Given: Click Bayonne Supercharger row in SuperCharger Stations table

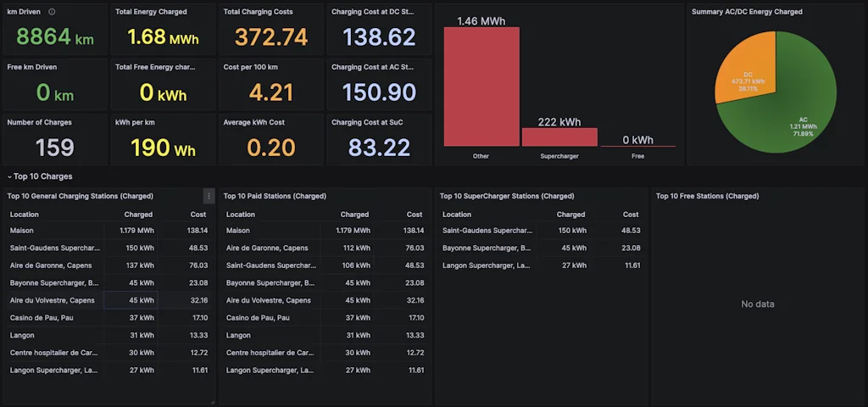Looking at the screenshot, I should (x=487, y=248).
